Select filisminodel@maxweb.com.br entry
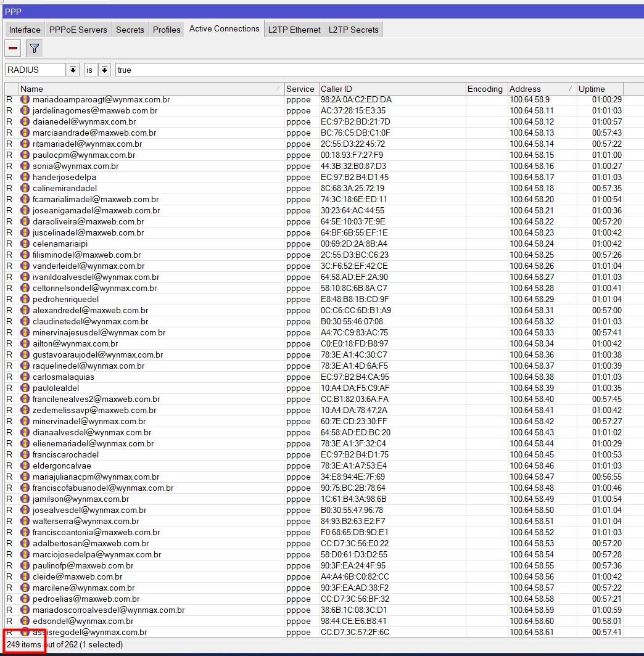The width and height of the screenshot is (644, 656). [86, 255]
